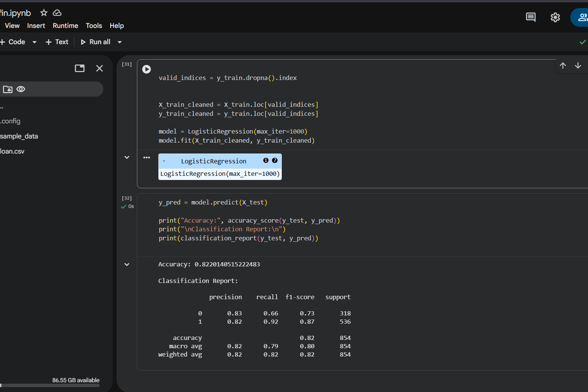Image resolution: width=588 pixels, height=392 pixels.
Task: Collapse the LogisticRegression estimator widget
Action: (164, 161)
